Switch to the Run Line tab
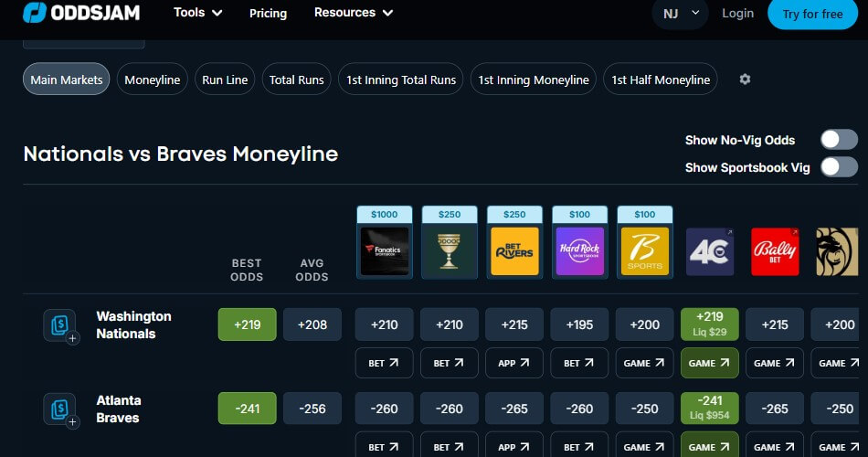This screenshot has width=868, height=457. [225, 80]
